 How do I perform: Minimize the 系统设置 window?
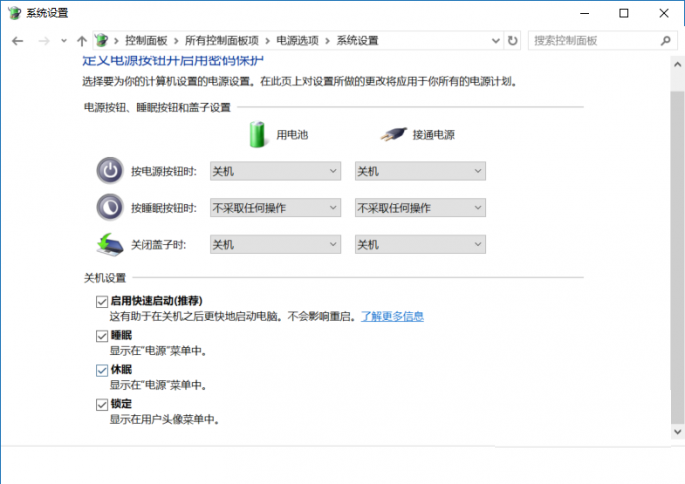pos(585,13)
